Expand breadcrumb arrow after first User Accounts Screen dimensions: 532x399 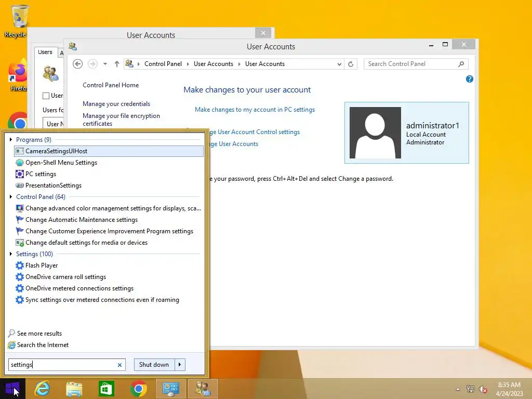tap(239, 64)
